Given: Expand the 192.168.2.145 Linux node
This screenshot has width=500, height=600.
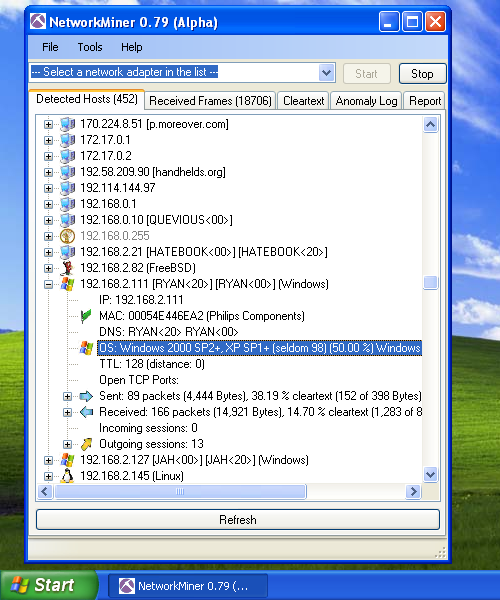Looking at the screenshot, I should tap(48, 476).
